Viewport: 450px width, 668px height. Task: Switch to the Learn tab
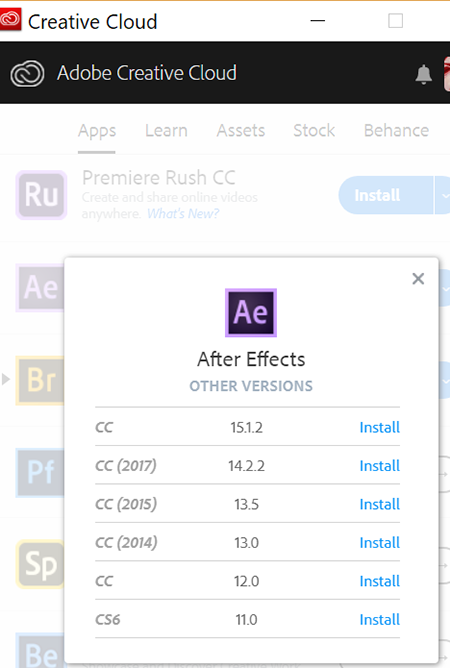pyautogui.click(x=166, y=130)
